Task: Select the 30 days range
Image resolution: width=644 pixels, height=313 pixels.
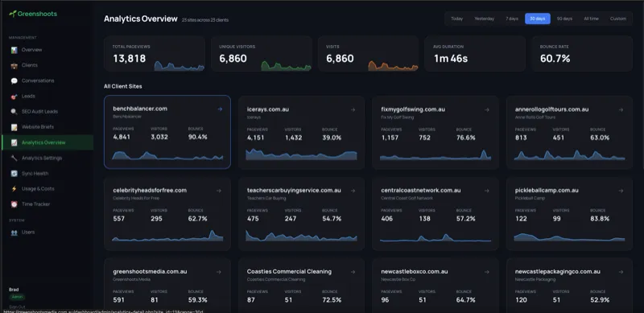Action: coord(538,19)
